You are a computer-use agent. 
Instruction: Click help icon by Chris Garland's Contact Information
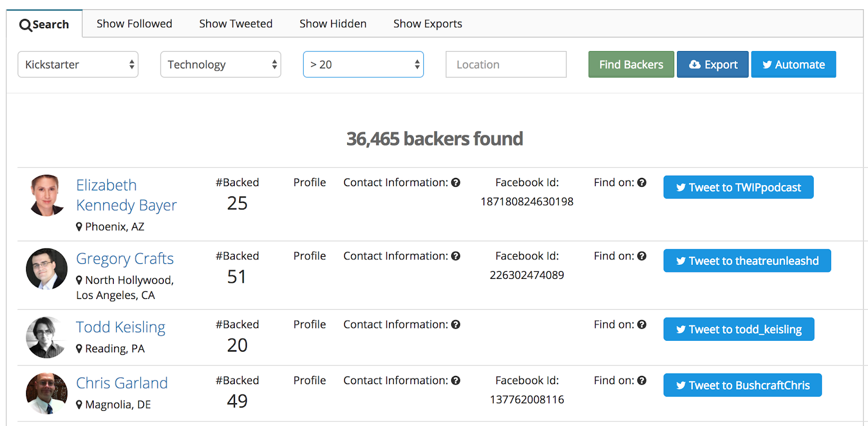[456, 381]
